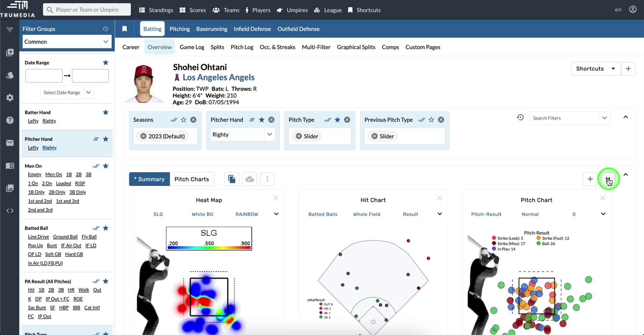Click the copy icon next to Pitch Charts
Image resolution: width=644 pixels, height=335 pixels.
232,179
